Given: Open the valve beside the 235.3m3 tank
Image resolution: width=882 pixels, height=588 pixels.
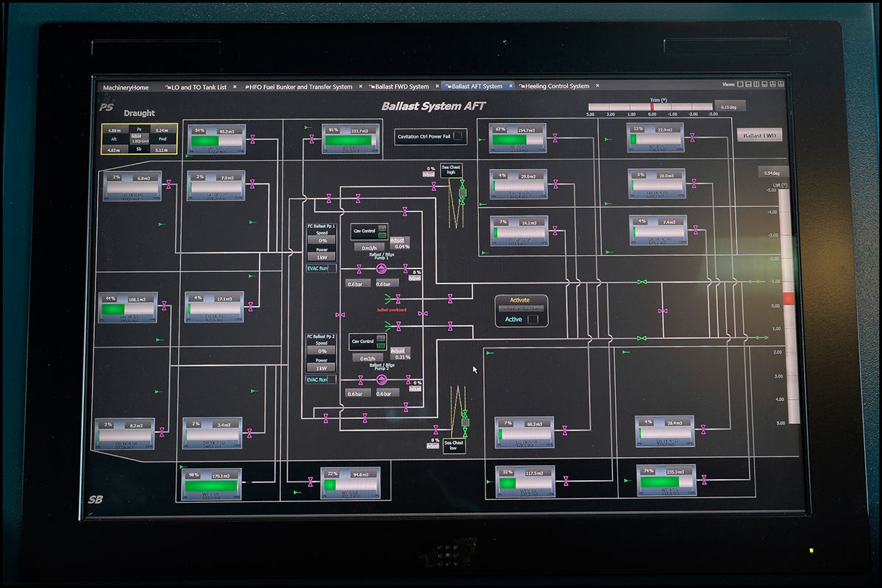Looking at the screenshot, I should [x=704, y=480].
